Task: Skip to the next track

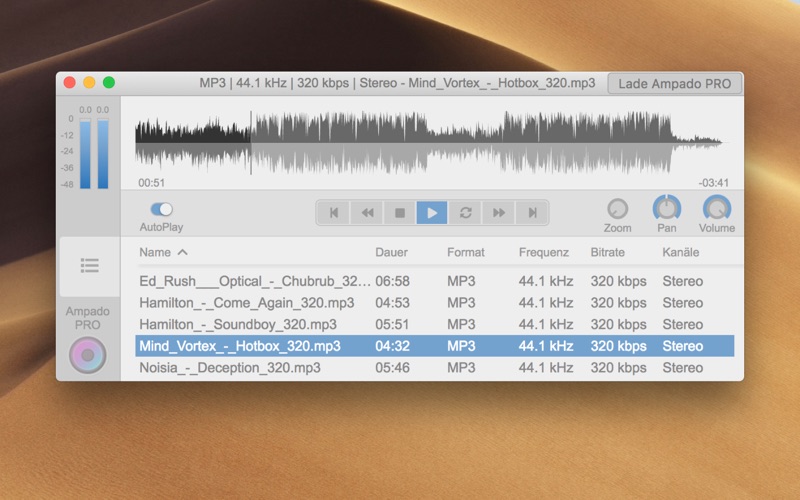Action: (532, 212)
